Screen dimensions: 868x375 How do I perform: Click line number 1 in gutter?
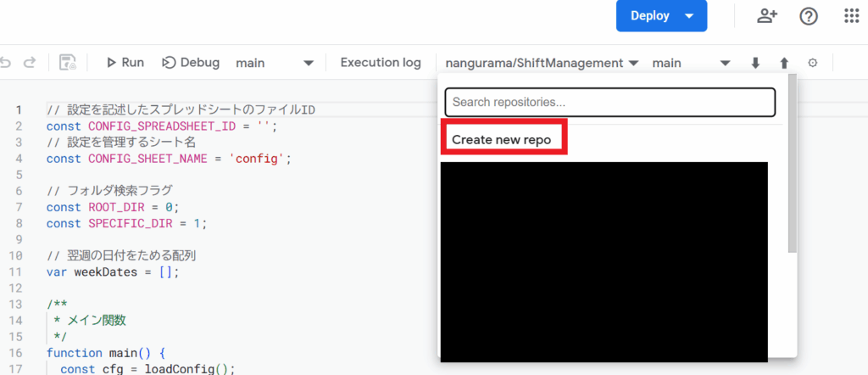pyautogui.click(x=19, y=109)
